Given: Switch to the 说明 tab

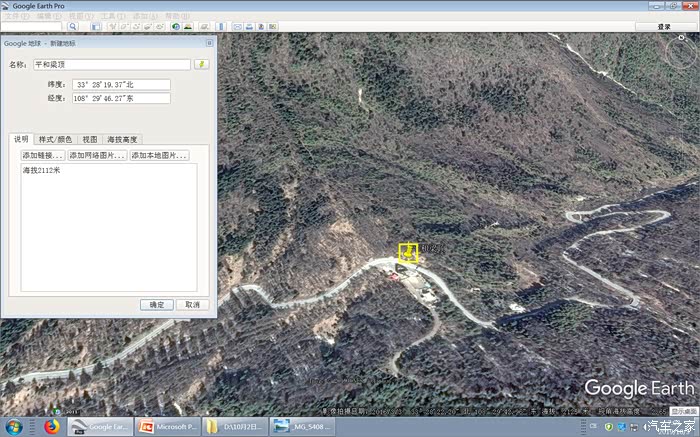Looking at the screenshot, I should [x=21, y=139].
